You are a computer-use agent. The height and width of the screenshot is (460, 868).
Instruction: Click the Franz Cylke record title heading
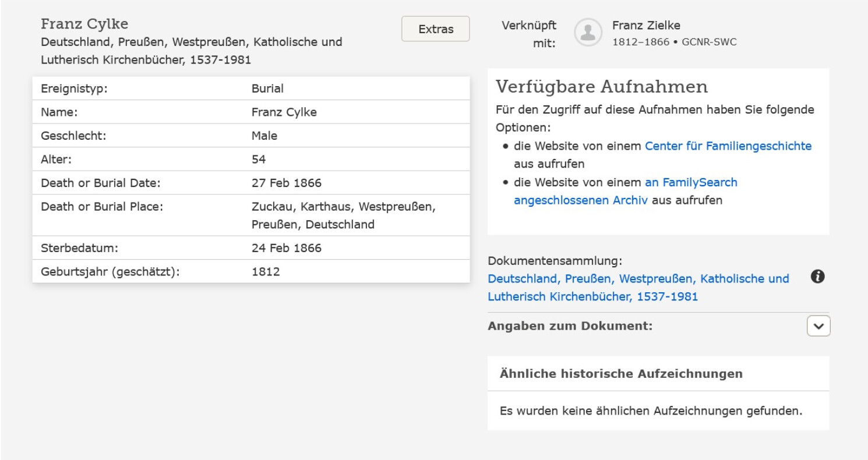(84, 24)
